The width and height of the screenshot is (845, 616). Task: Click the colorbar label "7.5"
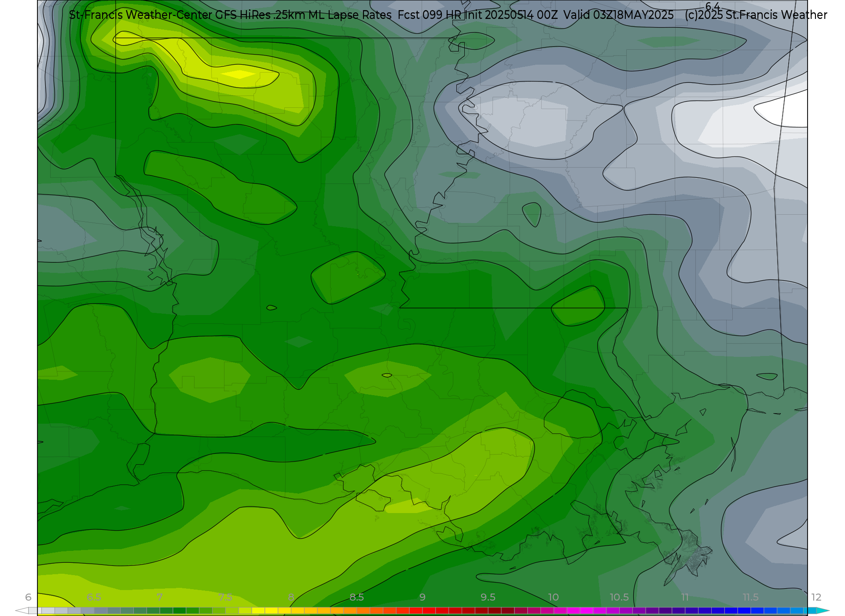(x=225, y=597)
